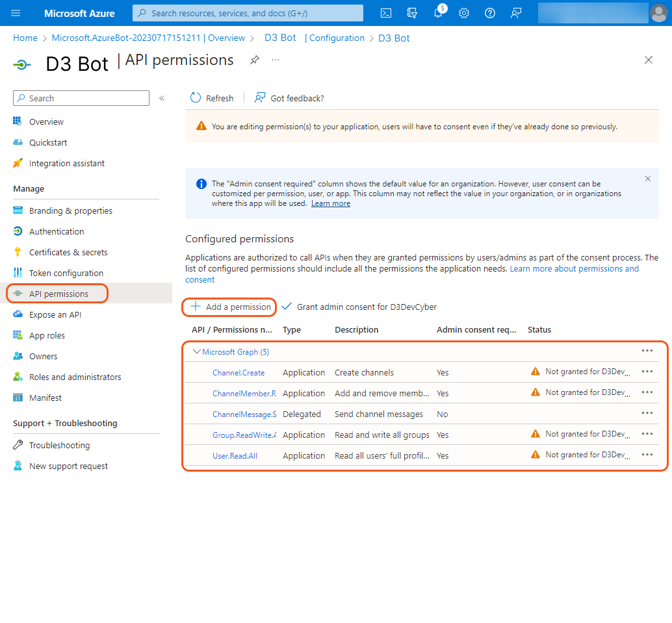Viewport: 672px width, 623px height.
Task: Open the account avatar menu
Action: [659, 13]
